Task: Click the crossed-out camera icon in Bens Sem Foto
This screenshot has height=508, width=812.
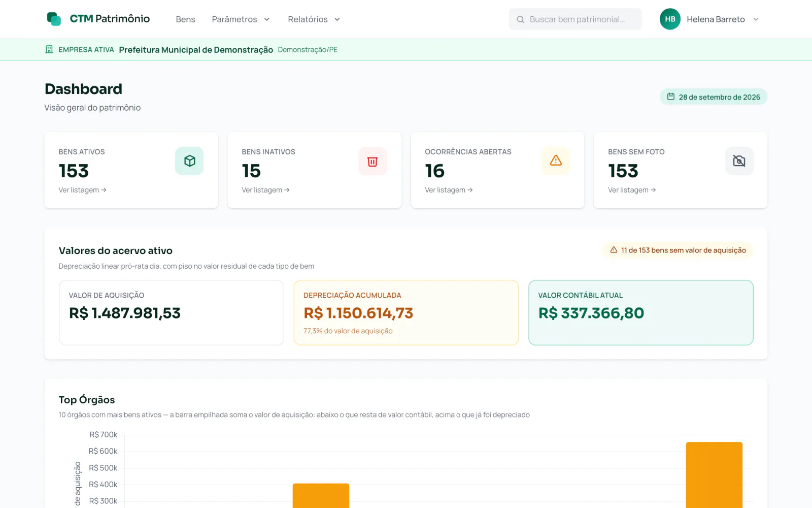Action: pyautogui.click(x=739, y=161)
